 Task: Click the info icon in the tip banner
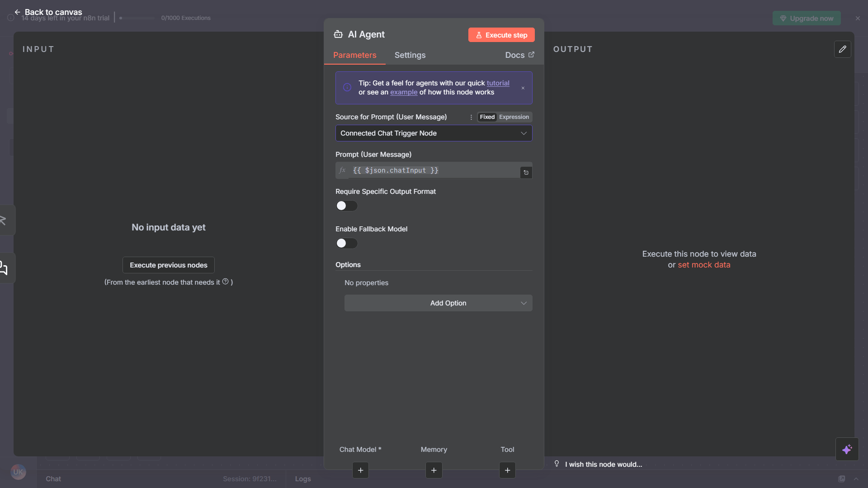(x=347, y=87)
